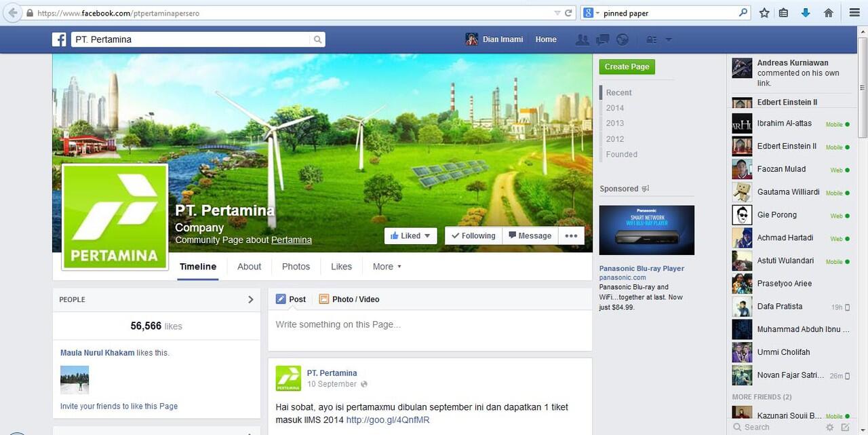Jump to 2014 on timeline
Screen dimensions: 868x435
click(615, 108)
